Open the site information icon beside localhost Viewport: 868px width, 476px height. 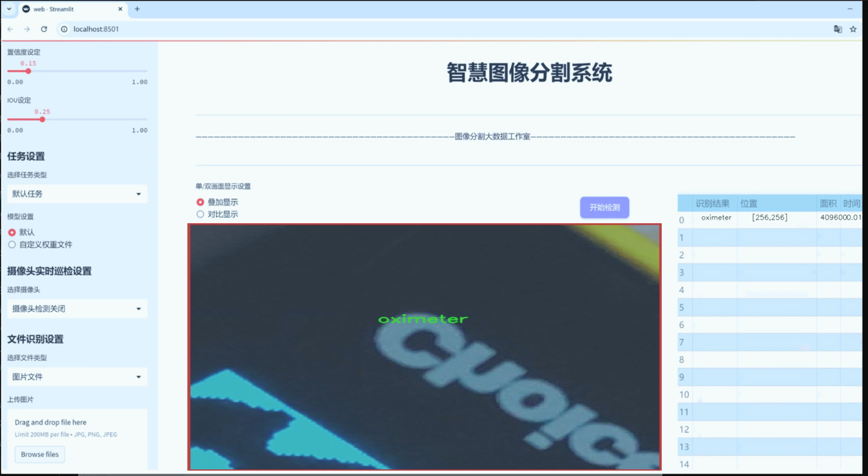coord(64,29)
